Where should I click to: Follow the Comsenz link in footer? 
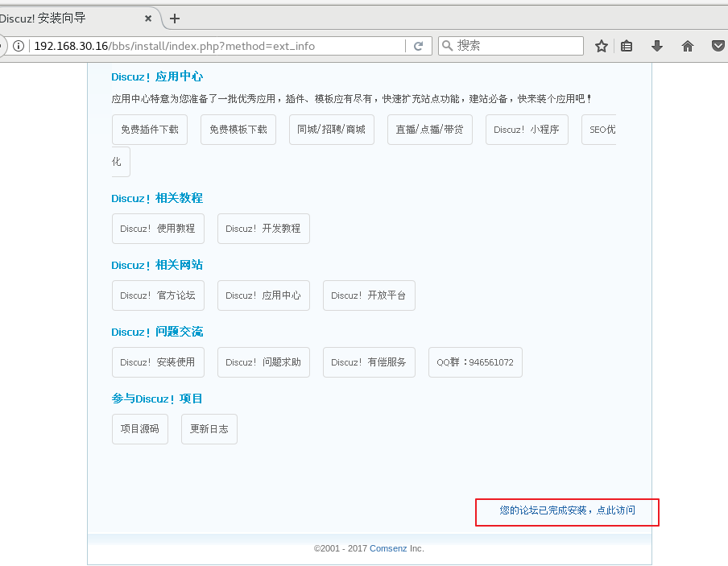(388, 548)
